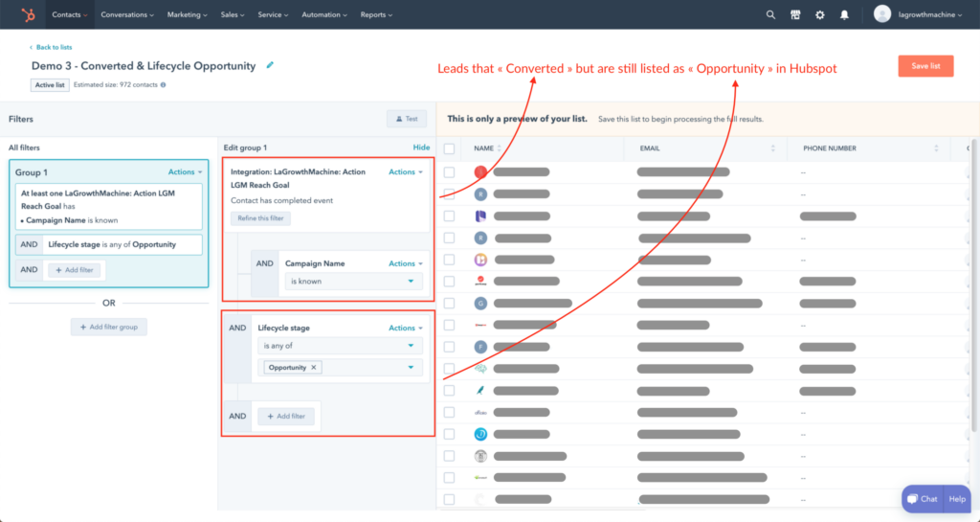This screenshot has height=522, width=980.
Task: Click 'Add filter group' button
Action: pos(109,328)
